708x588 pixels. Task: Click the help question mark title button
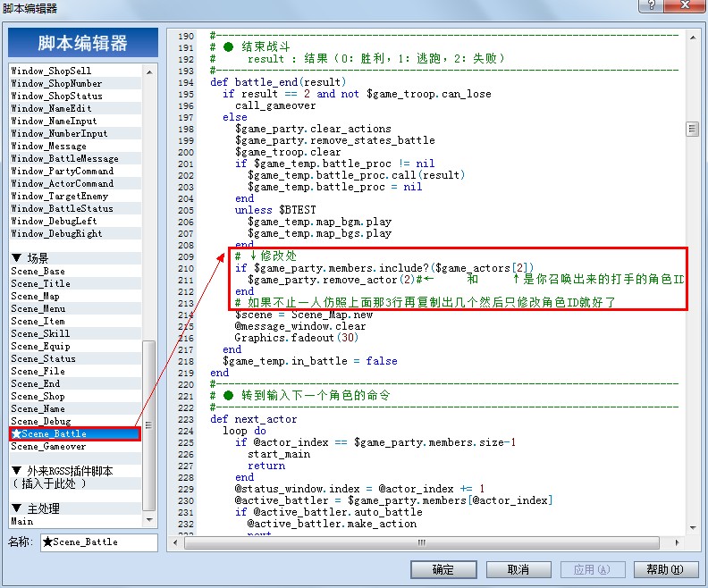(651, 5)
